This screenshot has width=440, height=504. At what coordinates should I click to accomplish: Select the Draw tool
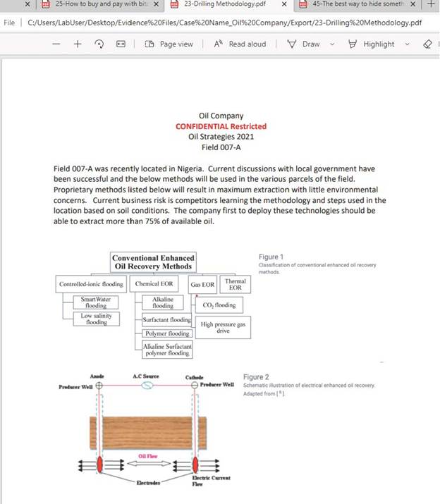[305, 44]
